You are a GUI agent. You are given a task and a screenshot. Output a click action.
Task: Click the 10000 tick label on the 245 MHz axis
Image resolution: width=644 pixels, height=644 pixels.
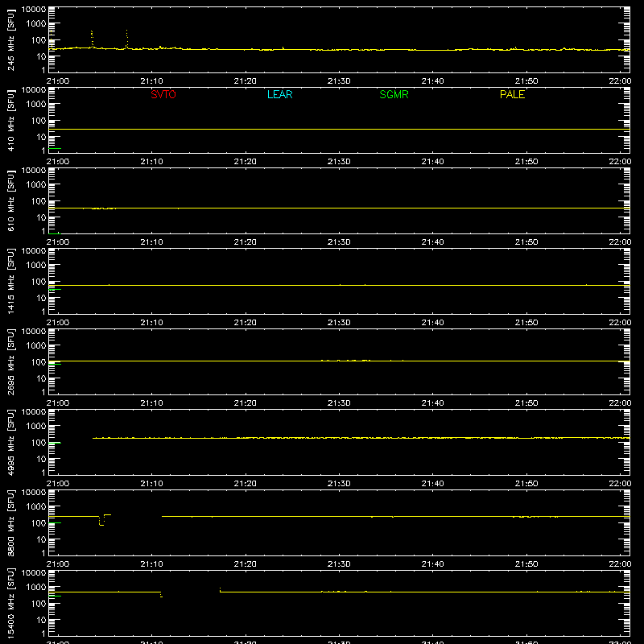click(x=34, y=10)
